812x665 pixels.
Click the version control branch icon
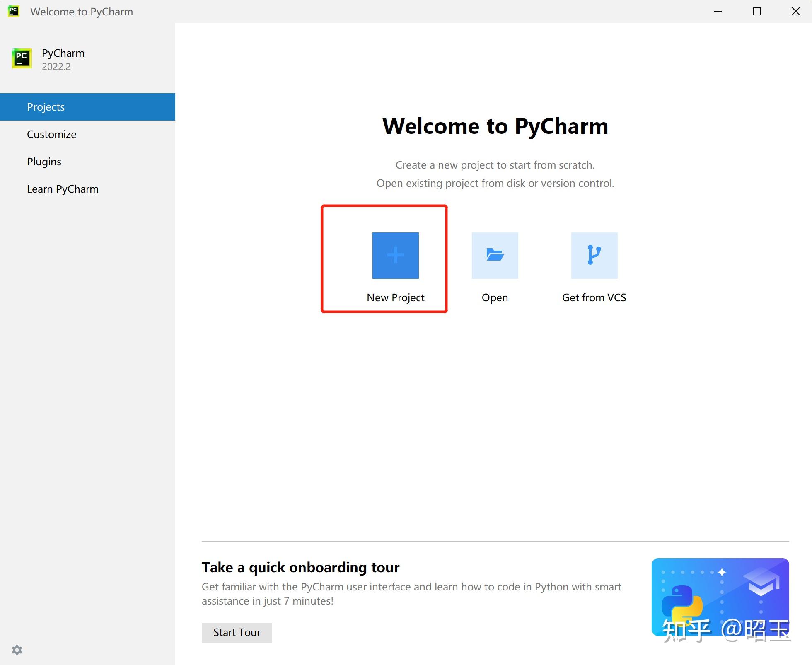pos(594,256)
